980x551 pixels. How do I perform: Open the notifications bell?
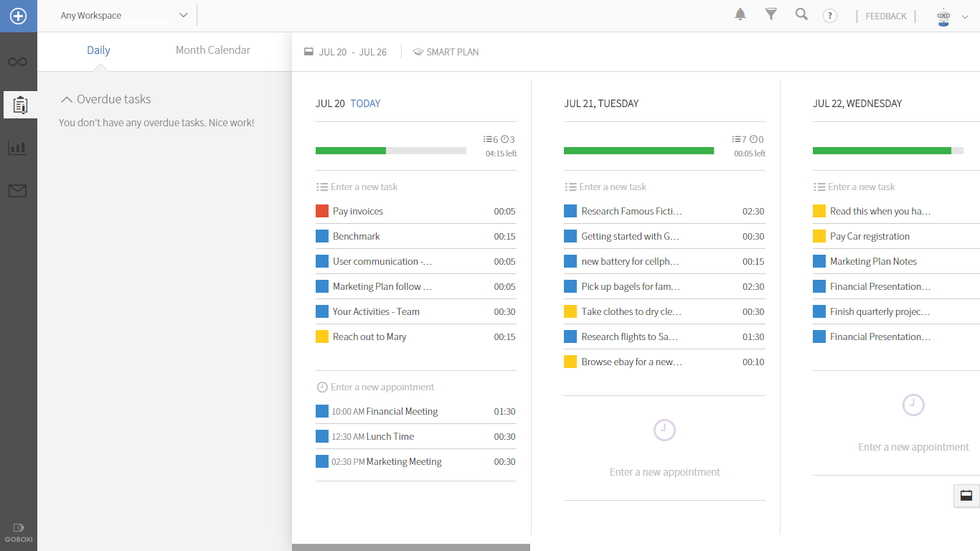pos(740,14)
